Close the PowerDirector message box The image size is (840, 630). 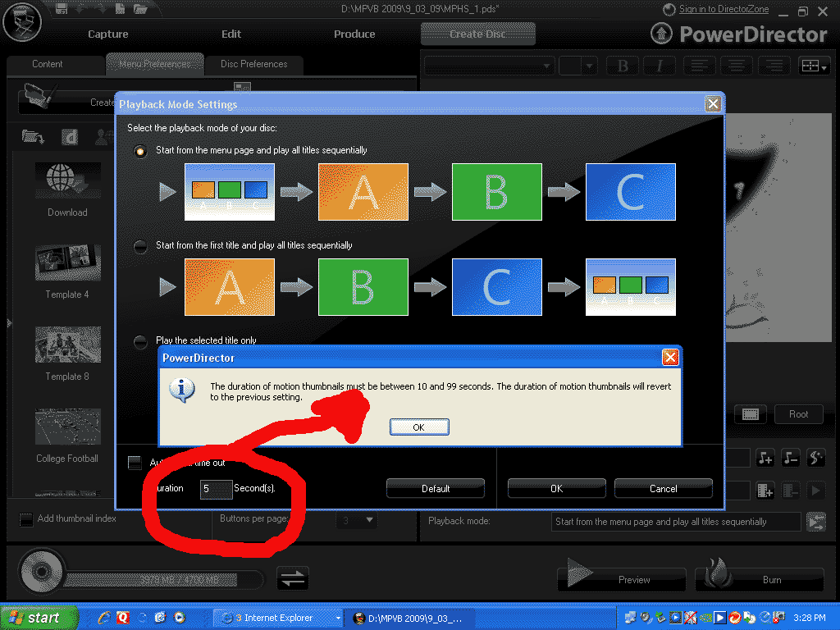(x=670, y=358)
